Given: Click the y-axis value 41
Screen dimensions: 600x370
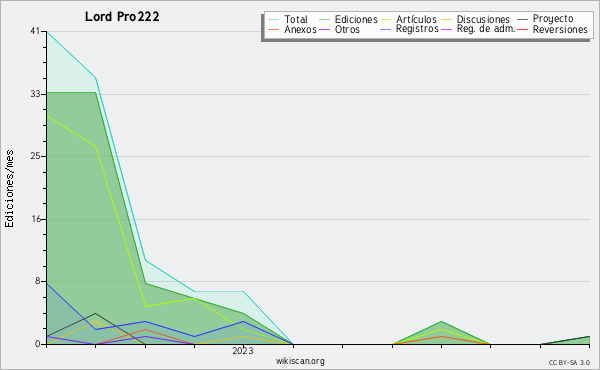Looking at the screenshot, I should pos(35,31).
